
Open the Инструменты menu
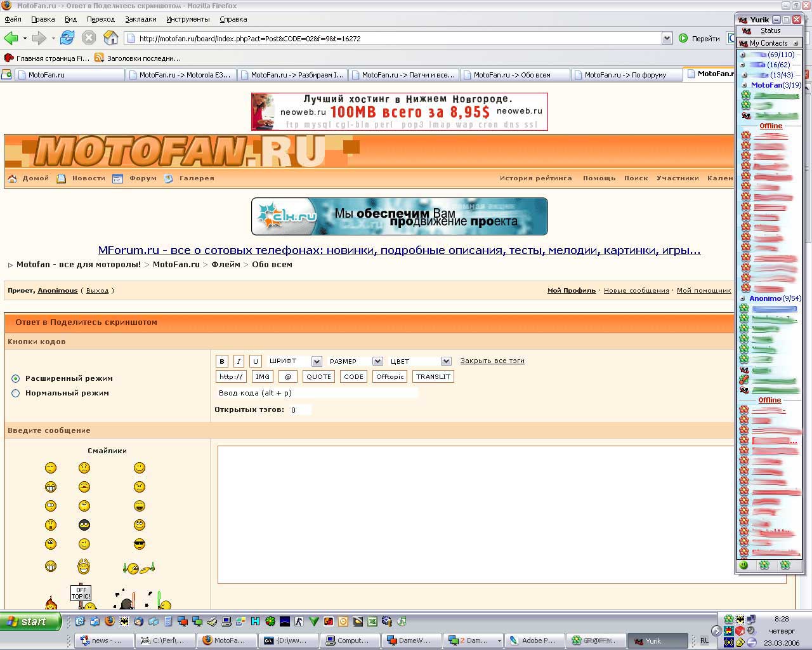[188, 19]
